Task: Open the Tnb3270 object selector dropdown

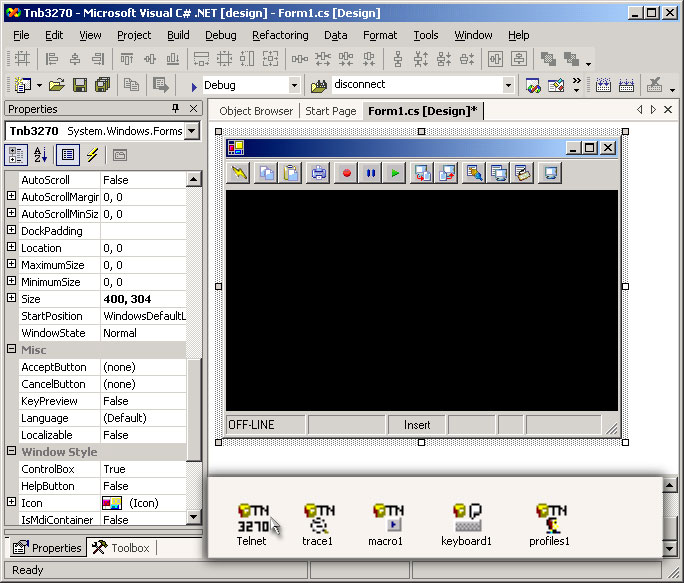Action: [192, 130]
